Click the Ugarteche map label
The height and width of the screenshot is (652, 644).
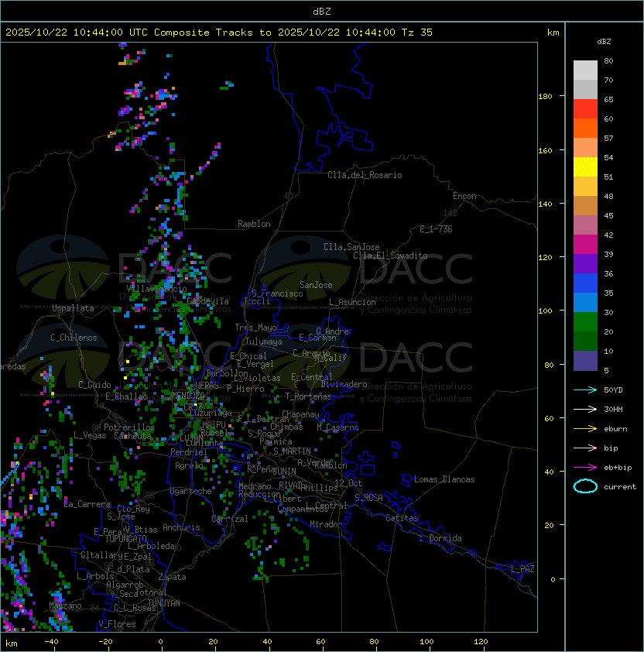tap(191, 491)
